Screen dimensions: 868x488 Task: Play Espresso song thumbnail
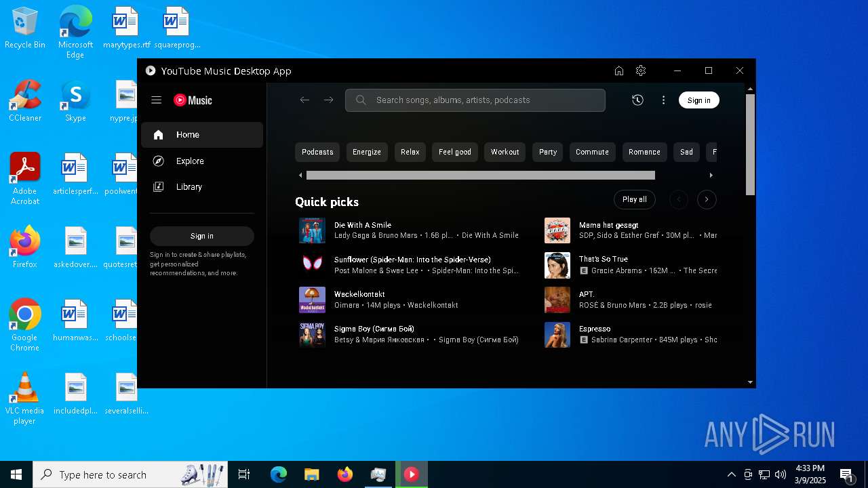[x=557, y=334]
